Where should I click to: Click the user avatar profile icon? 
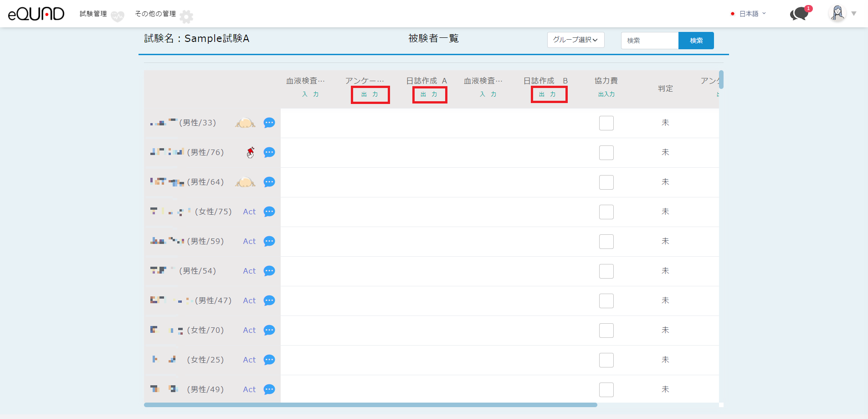pos(837,13)
